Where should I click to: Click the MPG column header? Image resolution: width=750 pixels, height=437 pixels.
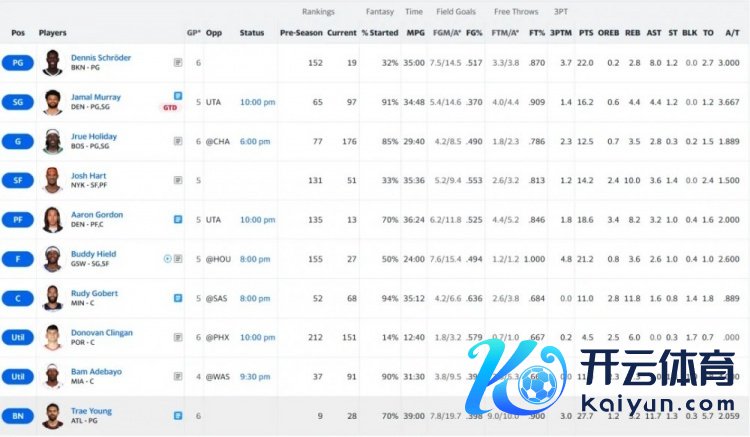point(415,33)
